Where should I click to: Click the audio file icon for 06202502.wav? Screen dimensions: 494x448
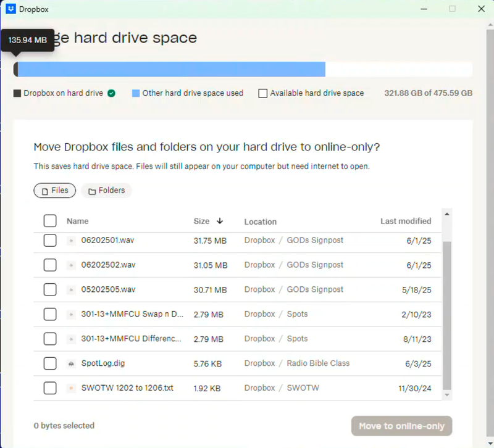click(71, 265)
